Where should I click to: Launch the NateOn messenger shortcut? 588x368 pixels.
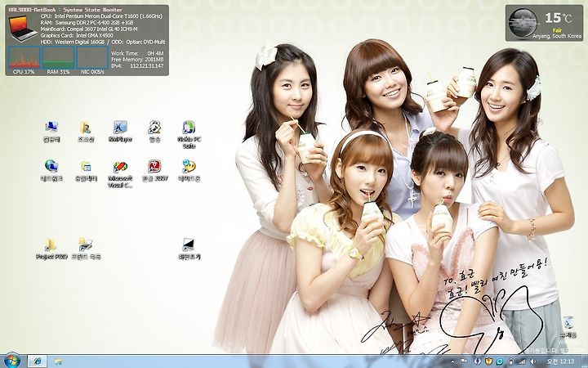tap(189, 170)
